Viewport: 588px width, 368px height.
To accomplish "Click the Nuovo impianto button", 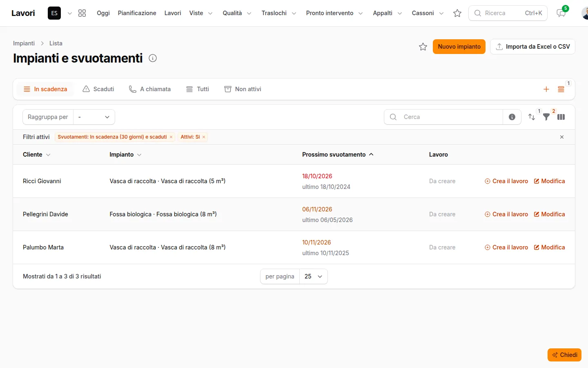I will [x=459, y=47].
